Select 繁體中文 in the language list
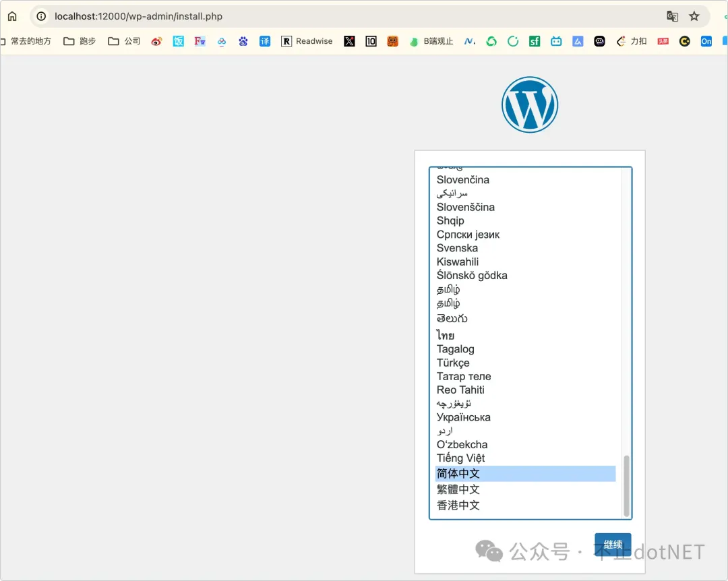This screenshot has width=728, height=581. (x=458, y=489)
